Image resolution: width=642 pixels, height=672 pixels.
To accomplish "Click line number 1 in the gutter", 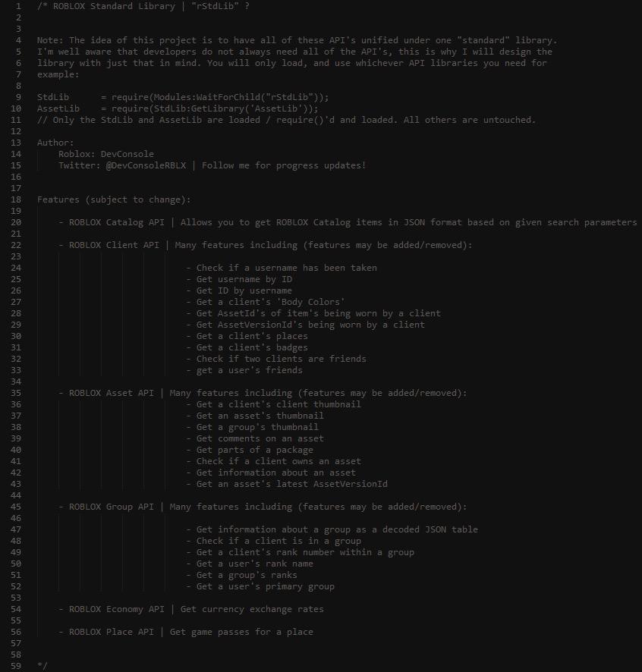I will click(18, 6).
